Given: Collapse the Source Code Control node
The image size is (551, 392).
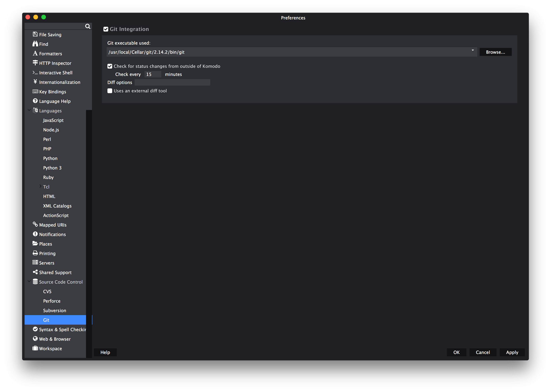Looking at the screenshot, I should pyautogui.click(x=29, y=281).
